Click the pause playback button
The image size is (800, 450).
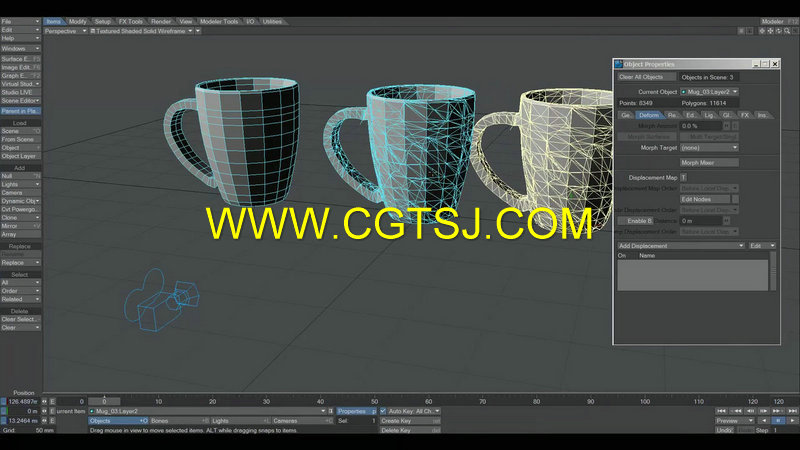pos(778,421)
